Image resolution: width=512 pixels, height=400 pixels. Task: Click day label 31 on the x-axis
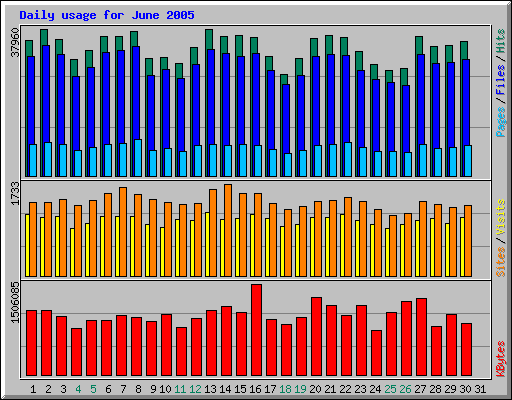pyautogui.click(x=480, y=389)
